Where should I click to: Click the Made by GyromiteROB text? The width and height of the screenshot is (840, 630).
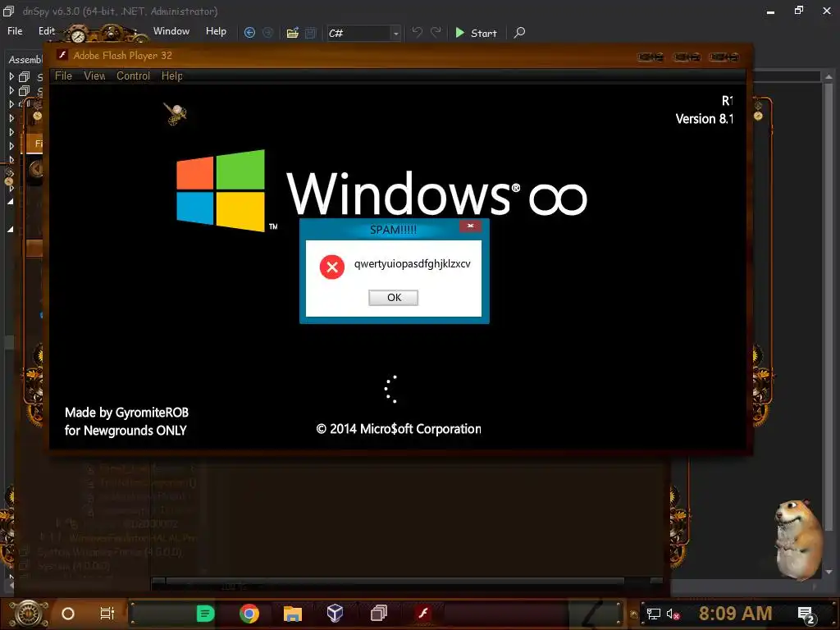tap(126, 413)
